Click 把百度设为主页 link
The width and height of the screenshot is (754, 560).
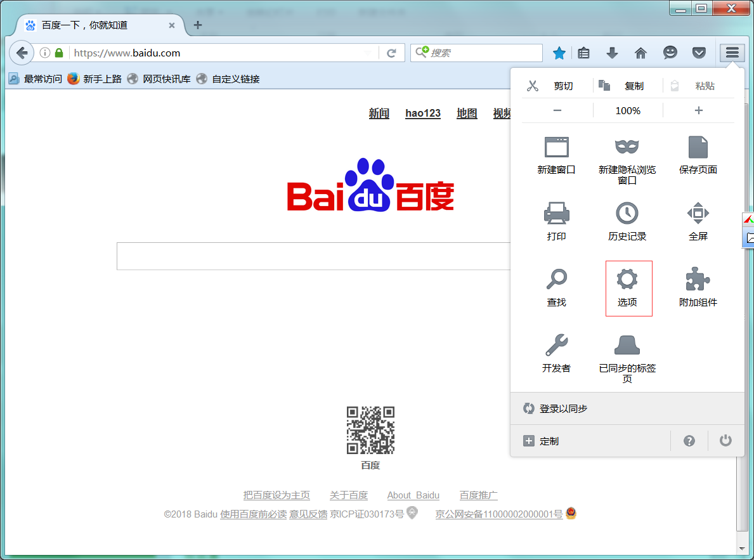pyautogui.click(x=276, y=495)
